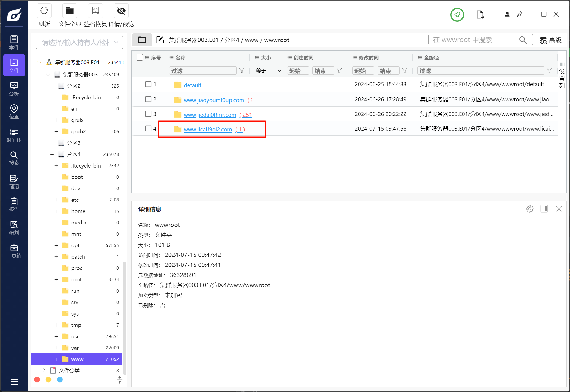Open the 研判 sidebar panel
This screenshot has height=392, width=570.
click(x=14, y=228)
